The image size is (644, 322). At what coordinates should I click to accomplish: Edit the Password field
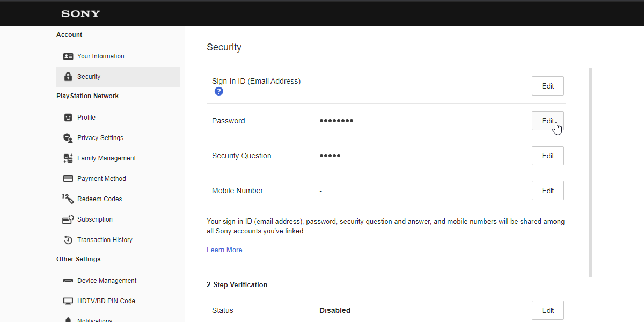click(x=547, y=121)
